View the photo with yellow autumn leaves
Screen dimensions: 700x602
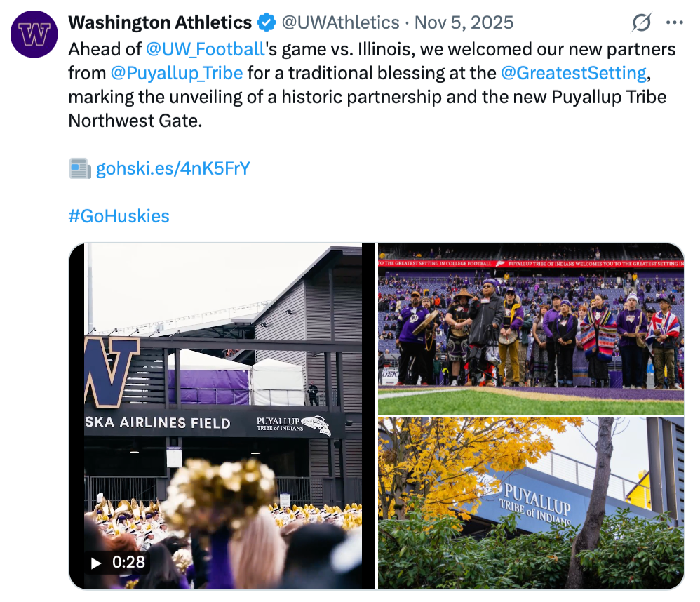click(530, 502)
